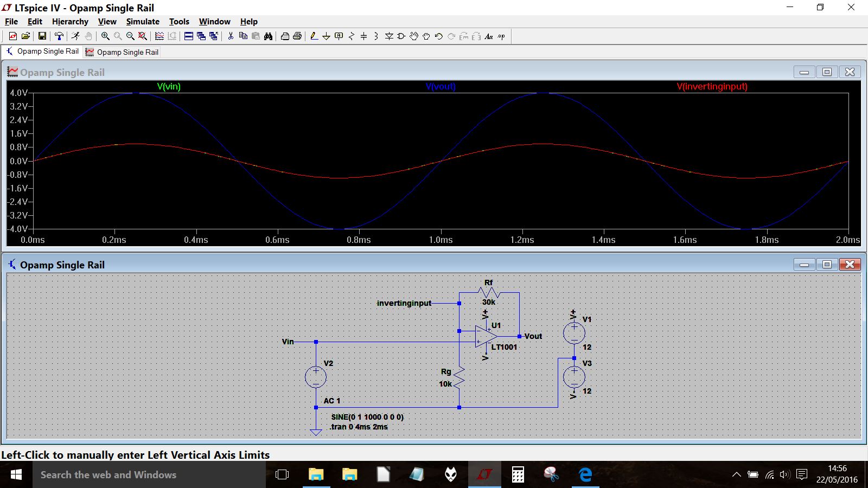Image resolution: width=868 pixels, height=488 pixels.
Task: Select the Diode tool icon
Action: click(389, 36)
